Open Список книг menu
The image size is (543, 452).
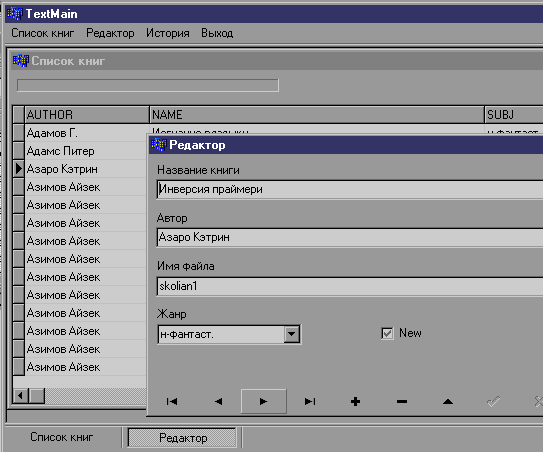point(43,33)
